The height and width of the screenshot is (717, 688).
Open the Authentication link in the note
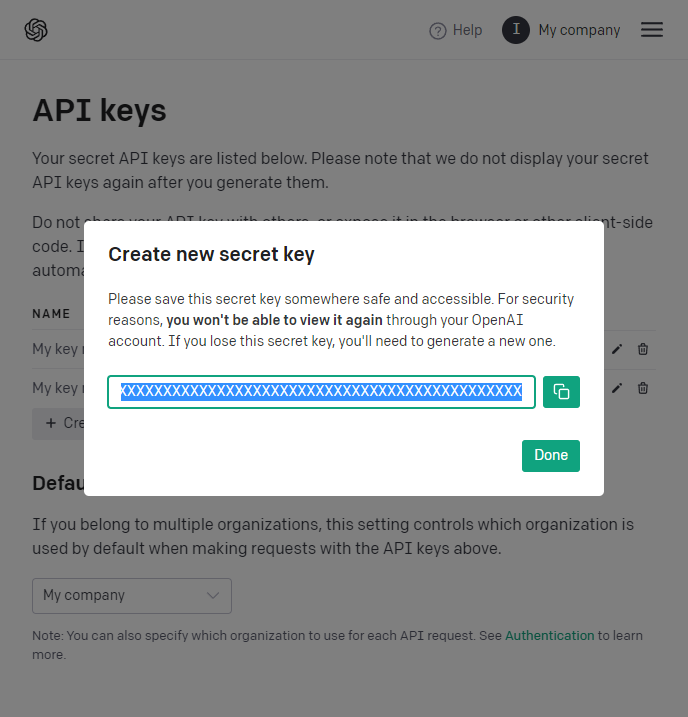click(549, 635)
